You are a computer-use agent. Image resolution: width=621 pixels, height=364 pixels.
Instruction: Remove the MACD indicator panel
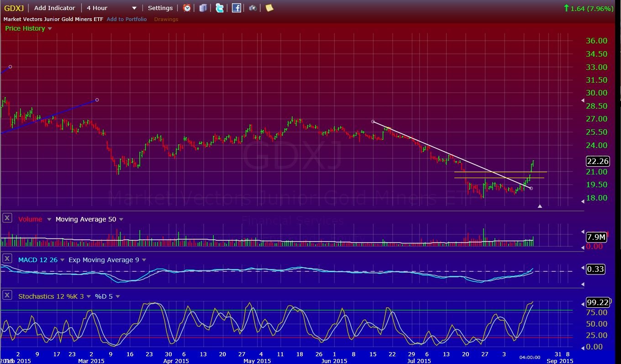(7, 259)
